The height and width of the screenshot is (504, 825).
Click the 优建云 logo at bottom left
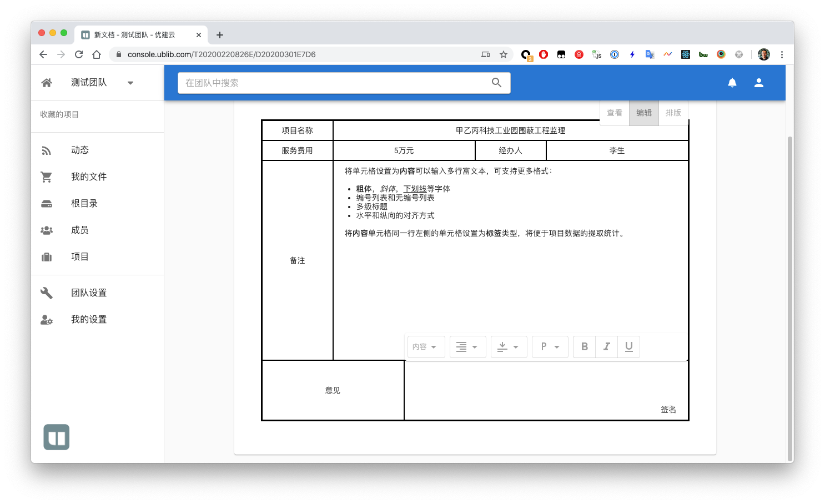[x=57, y=437]
